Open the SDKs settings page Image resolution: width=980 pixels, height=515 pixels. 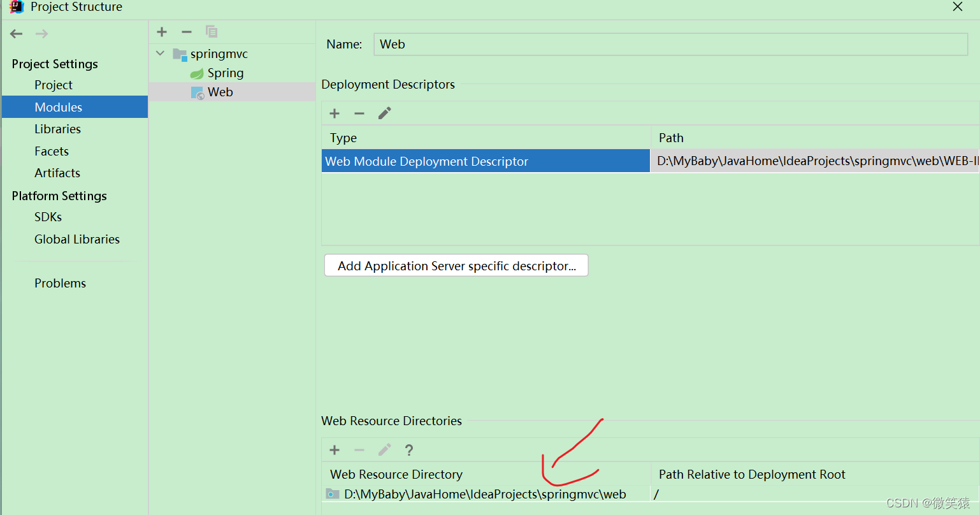click(48, 217)
